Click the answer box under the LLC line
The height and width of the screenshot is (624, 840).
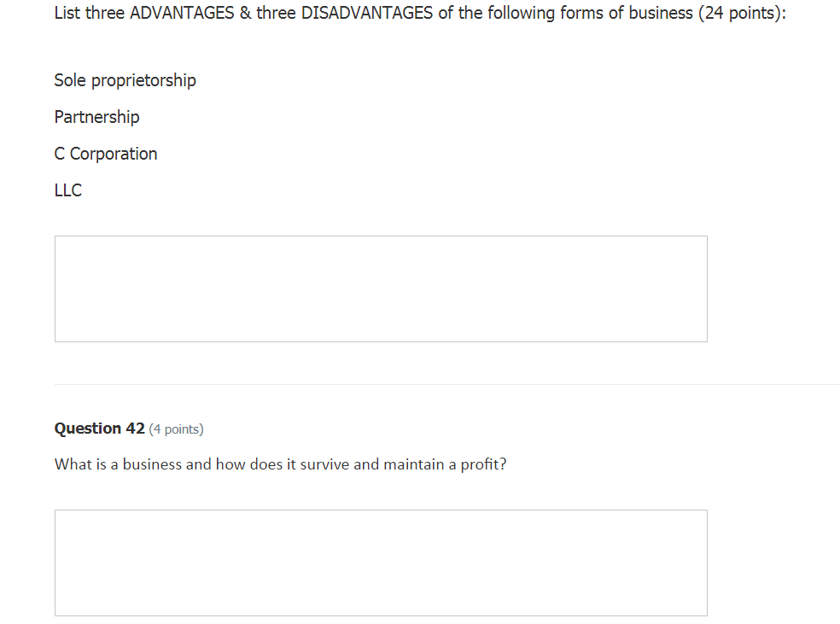click(381, 289)
